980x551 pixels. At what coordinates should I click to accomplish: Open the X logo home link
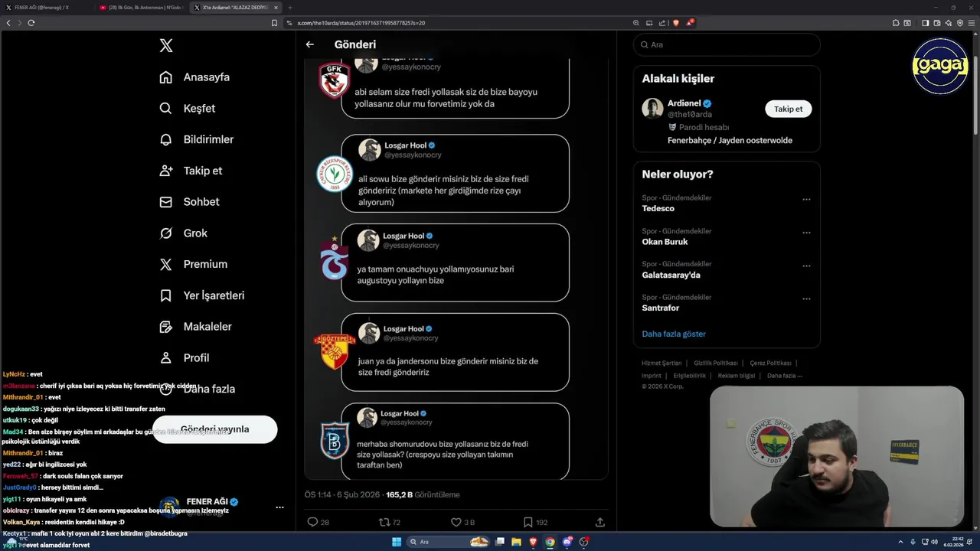coord(166,46)
